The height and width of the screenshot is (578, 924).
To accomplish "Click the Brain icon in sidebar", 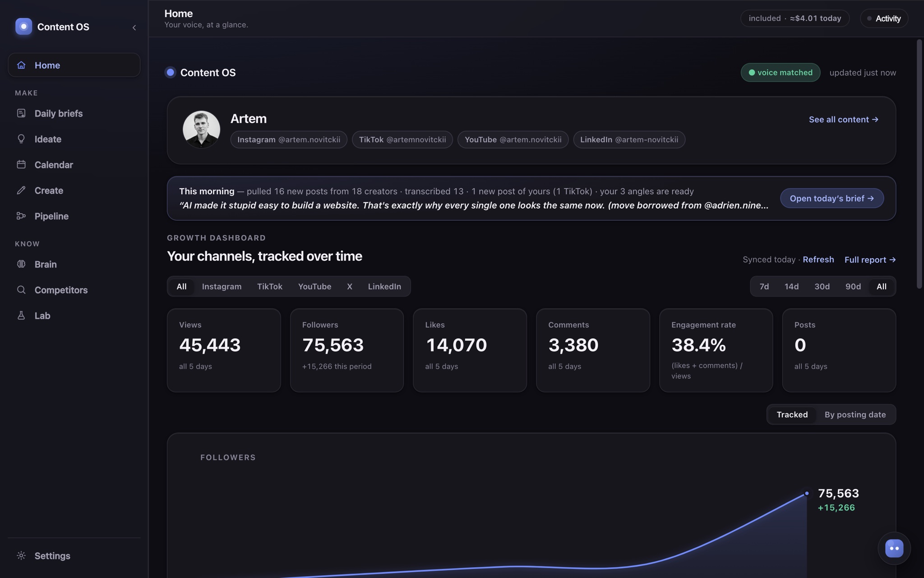I will [21, 264].
